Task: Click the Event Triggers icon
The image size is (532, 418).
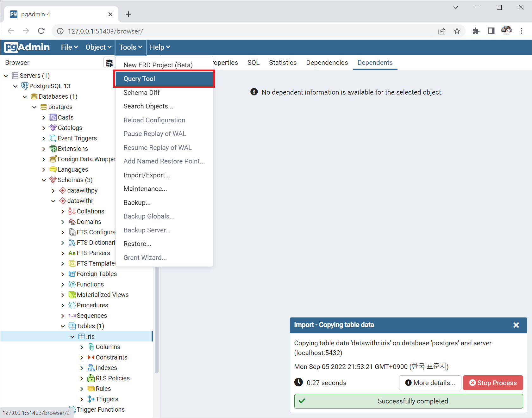Action: pos(53,138)
